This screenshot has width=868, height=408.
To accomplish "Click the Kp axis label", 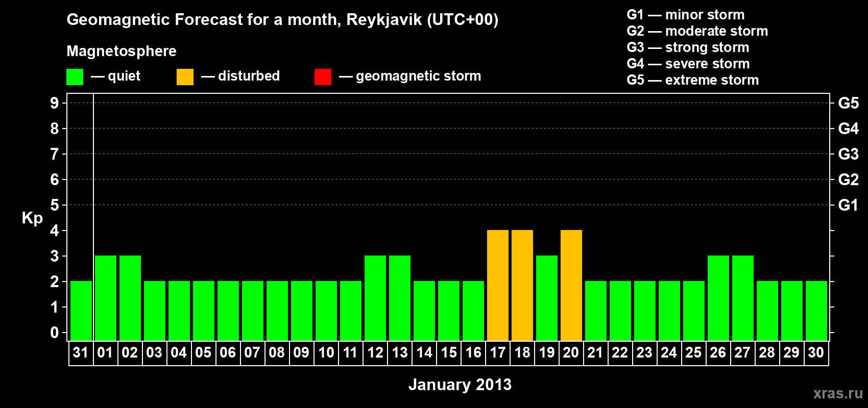I will click(x=32, y=218).
